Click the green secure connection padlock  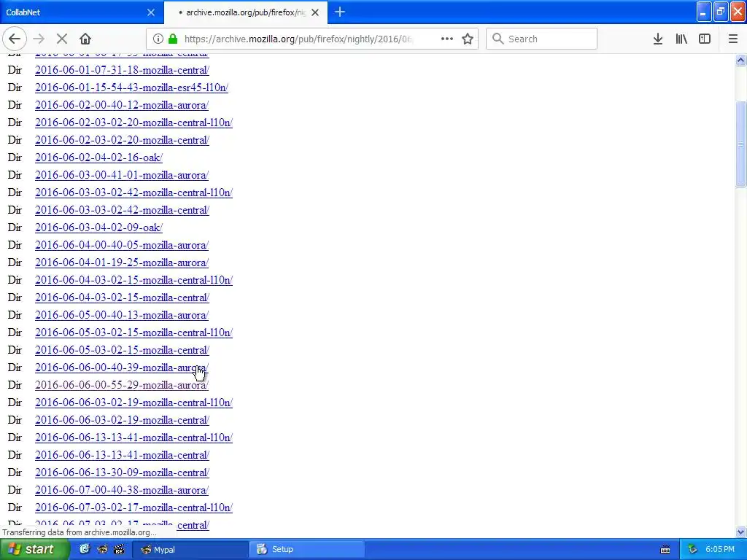coord(173,39)
